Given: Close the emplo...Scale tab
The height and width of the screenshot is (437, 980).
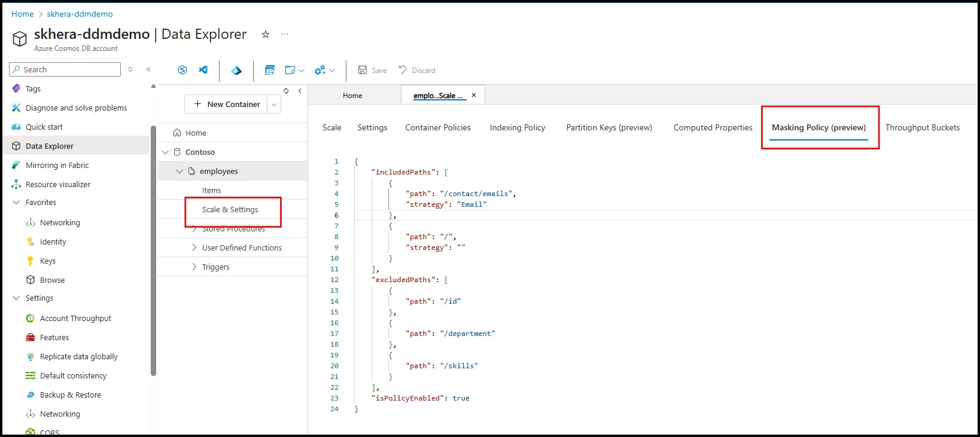Looking at the screenshot, I should coord(474,95).
